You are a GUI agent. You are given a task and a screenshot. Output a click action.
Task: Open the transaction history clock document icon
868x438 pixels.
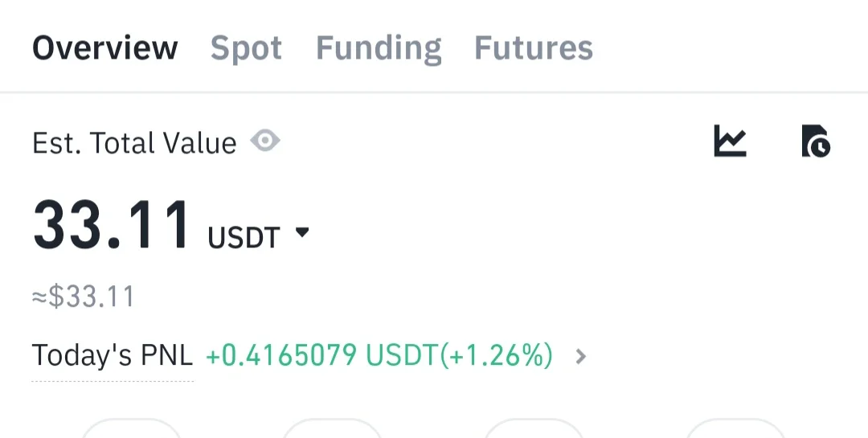[x=816, y=141]
